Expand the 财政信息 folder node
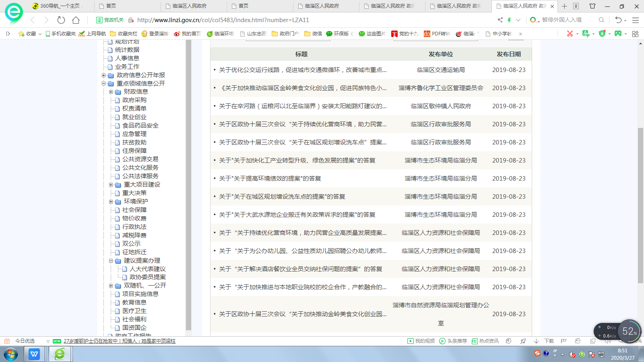 (111, 92)
